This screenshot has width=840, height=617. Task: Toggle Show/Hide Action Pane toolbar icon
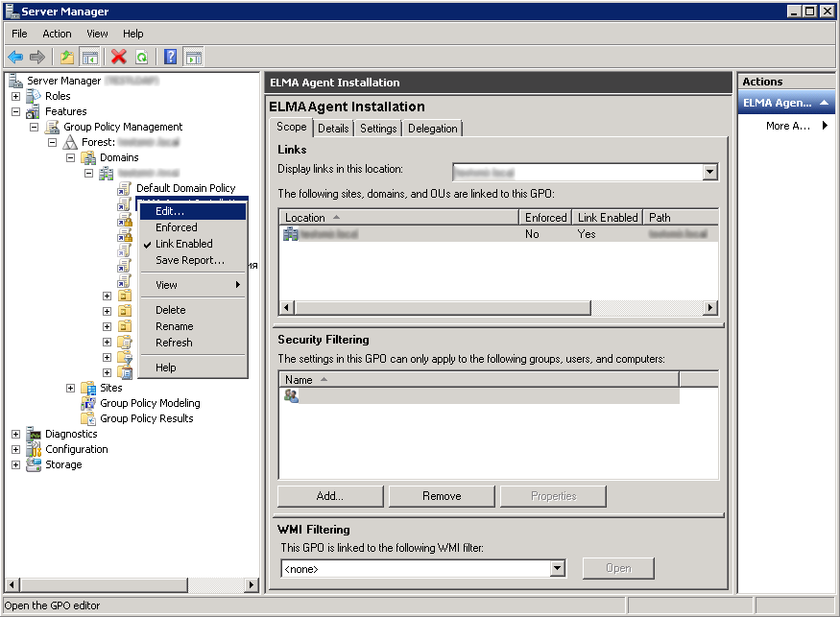(193, 58)
